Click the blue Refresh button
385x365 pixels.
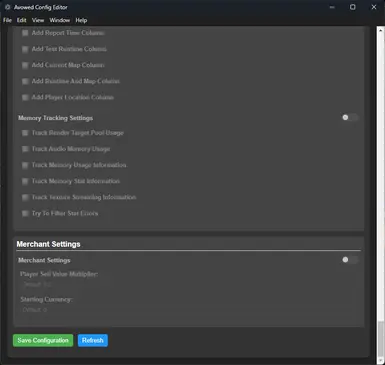(x=93, y=340)
